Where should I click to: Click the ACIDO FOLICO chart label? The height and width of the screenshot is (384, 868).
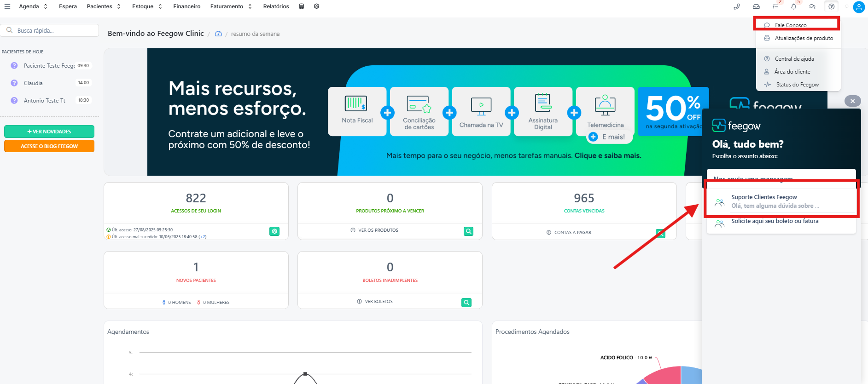(x=617, y=357)
